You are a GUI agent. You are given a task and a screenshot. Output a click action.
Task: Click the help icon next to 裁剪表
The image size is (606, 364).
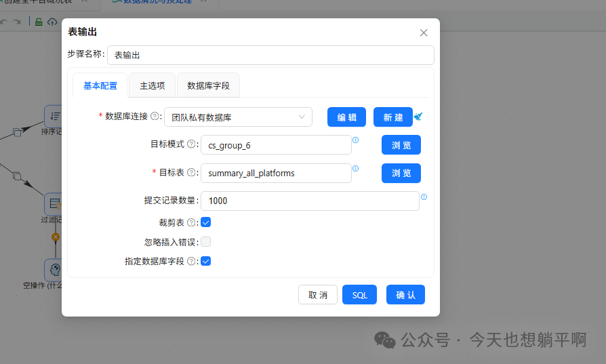pyautogui.click(x=191, y=222)
